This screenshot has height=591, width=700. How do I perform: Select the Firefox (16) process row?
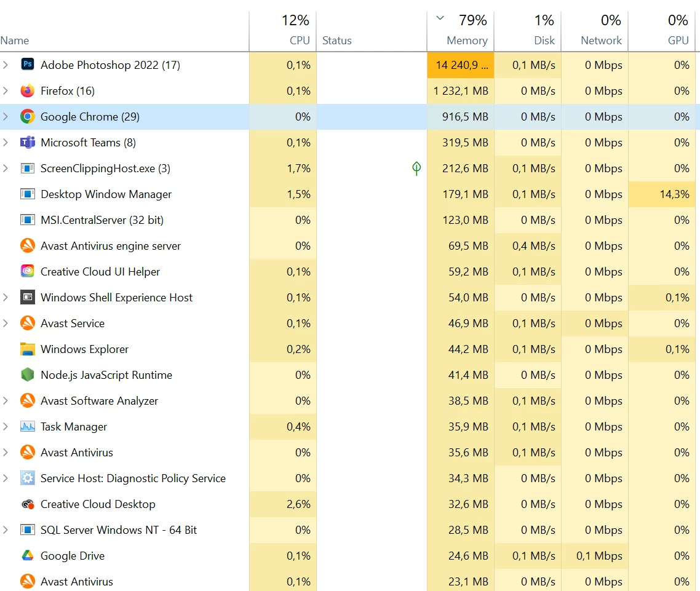(x=350, y=90)
